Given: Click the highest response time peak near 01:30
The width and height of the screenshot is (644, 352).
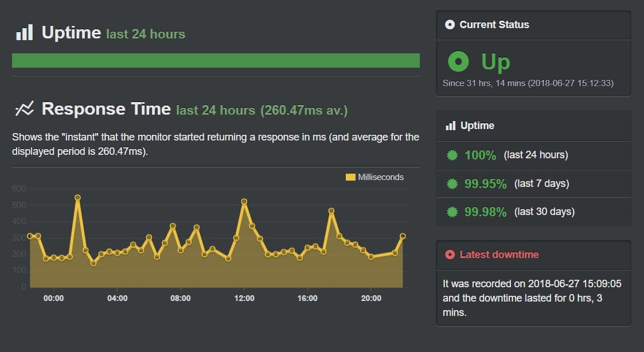Looking at the screenshot, I should click(77, 198).
